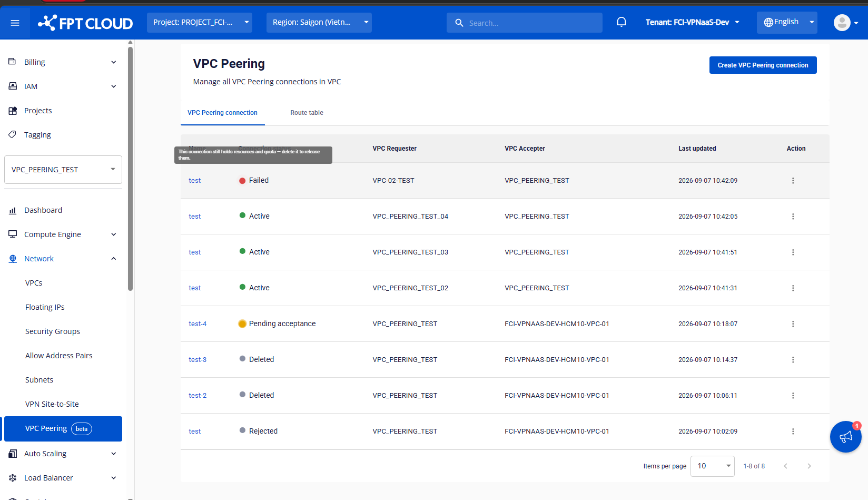Click the Billing sidebar icon

point(13,62)
